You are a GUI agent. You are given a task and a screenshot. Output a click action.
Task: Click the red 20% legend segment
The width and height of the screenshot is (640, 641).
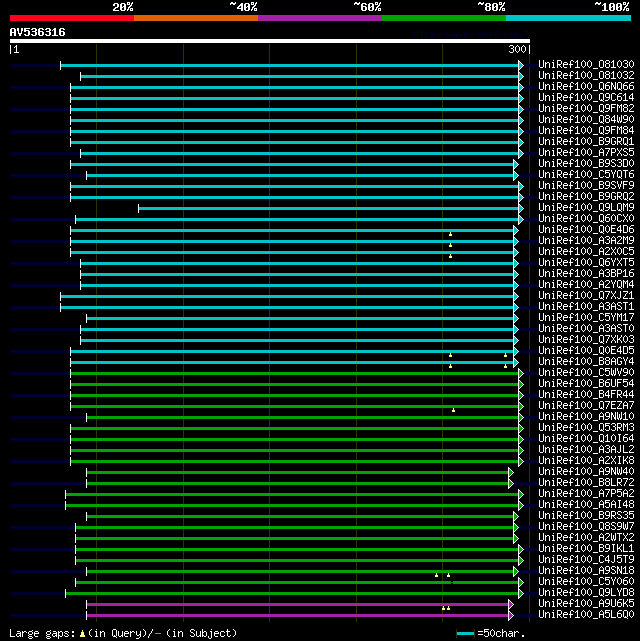(x=72, y=18)
